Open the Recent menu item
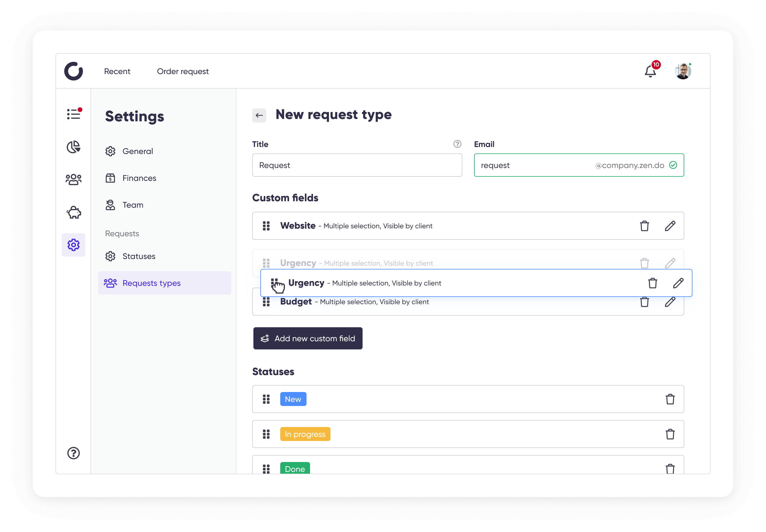This screenshot has height=532, width=766. pos(117,71)
